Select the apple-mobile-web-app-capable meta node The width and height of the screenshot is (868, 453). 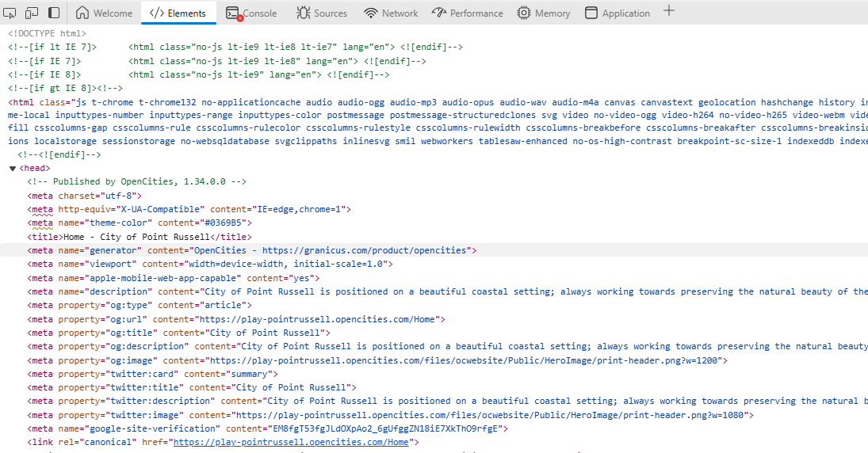(x=174, y=278)
